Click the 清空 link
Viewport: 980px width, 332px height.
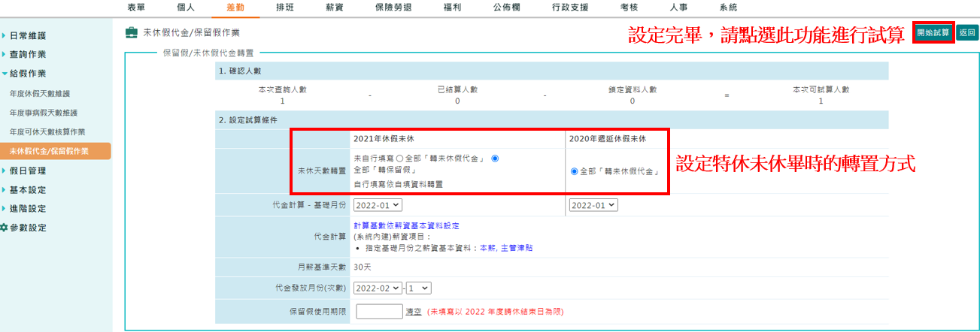click(x=413, y=311)
